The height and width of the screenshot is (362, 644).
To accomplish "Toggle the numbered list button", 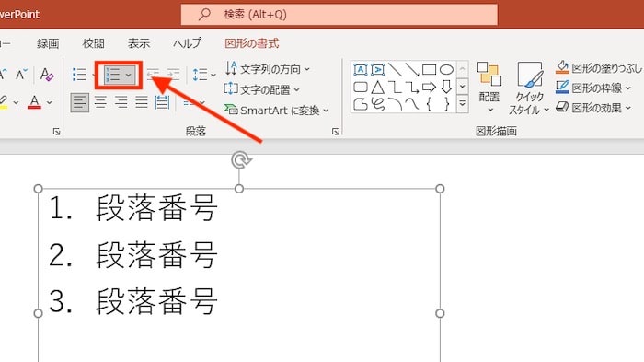I will point(112,75).
